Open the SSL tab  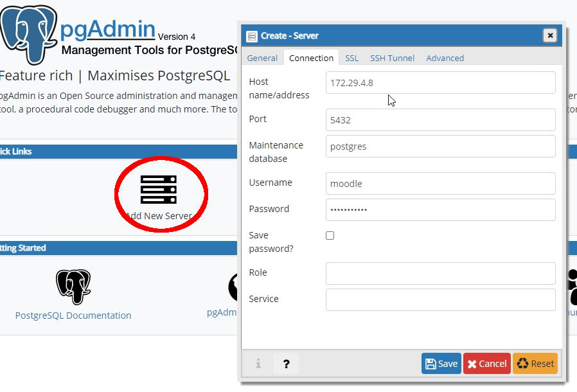pyautogui.click(x=351, y=58)
